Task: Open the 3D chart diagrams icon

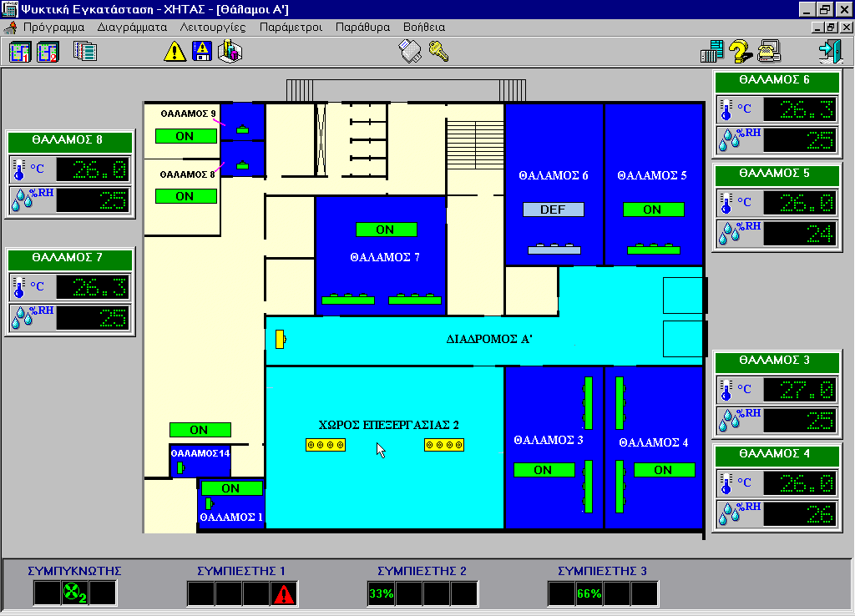Action: pos(230,52)
